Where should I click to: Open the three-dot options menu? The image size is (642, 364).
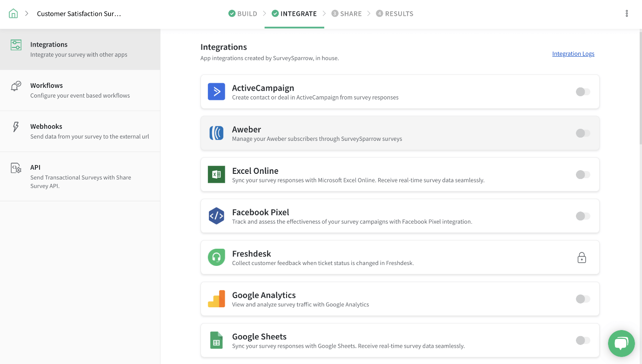627,13
